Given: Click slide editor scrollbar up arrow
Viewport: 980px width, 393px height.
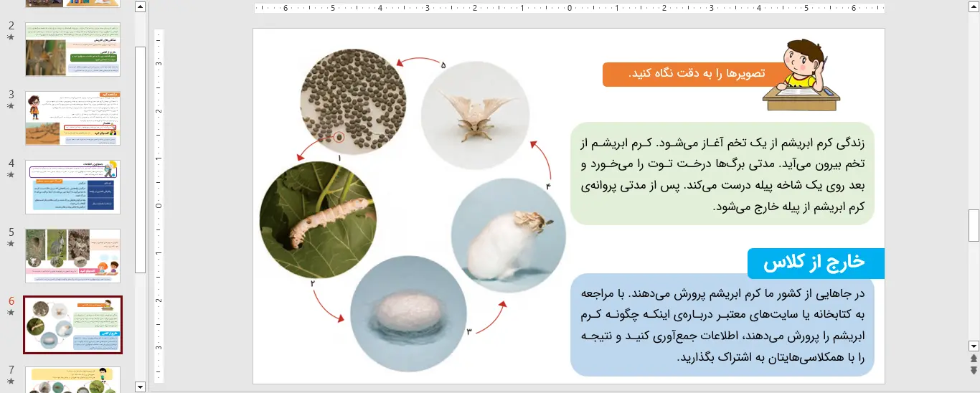Looking at the screenshot, I should 974,8.
